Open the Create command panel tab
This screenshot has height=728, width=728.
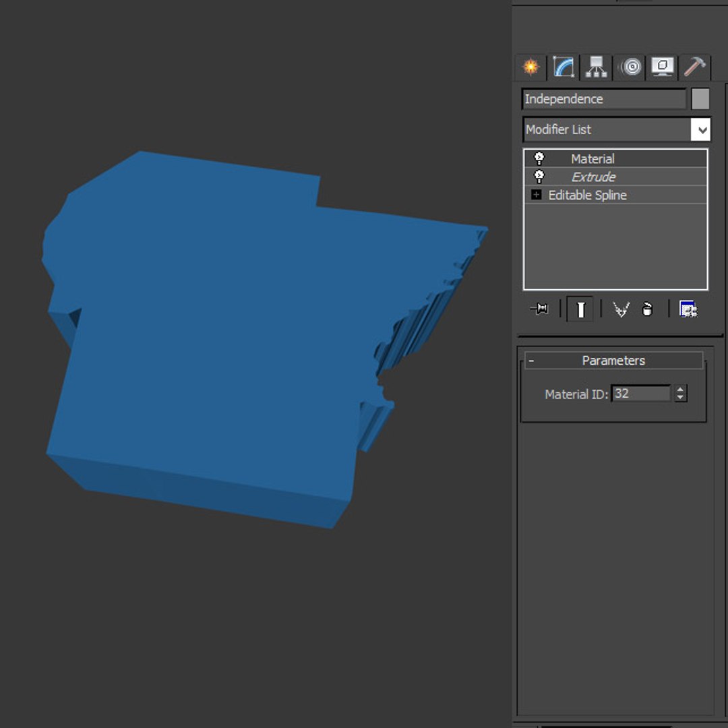click(531, 67)
